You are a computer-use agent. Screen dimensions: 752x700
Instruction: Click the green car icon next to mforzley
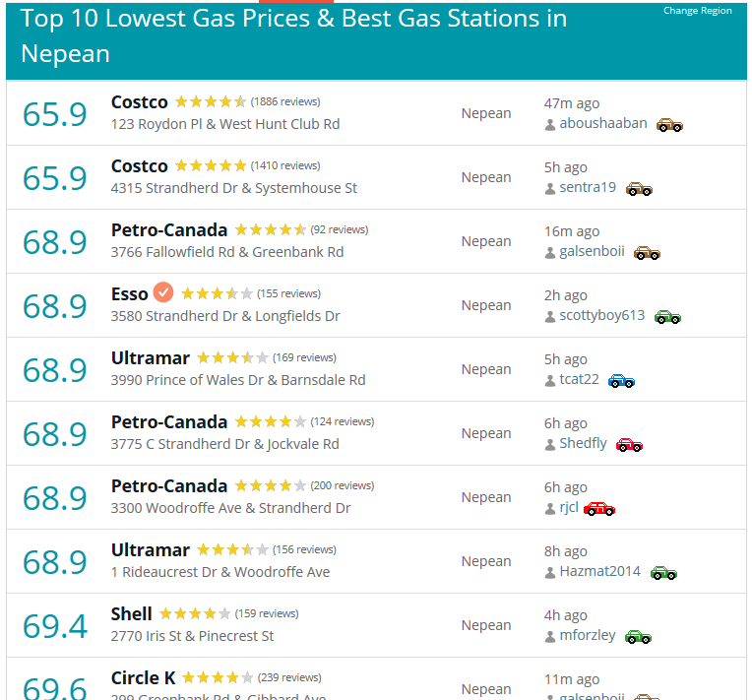pyautogui.click(x=638, y=637)
